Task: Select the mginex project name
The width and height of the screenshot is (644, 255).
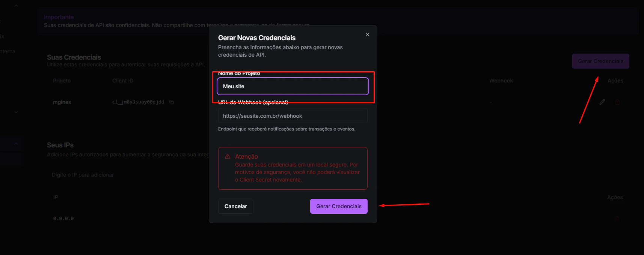Action: [x=62, y=102]
